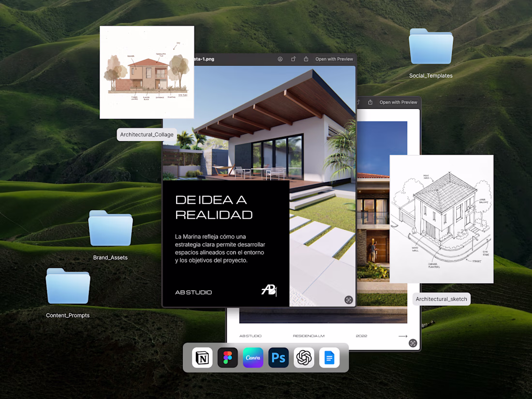Click the sta-1.png window title
The image size is (532, 399).
tap(204, 59)
